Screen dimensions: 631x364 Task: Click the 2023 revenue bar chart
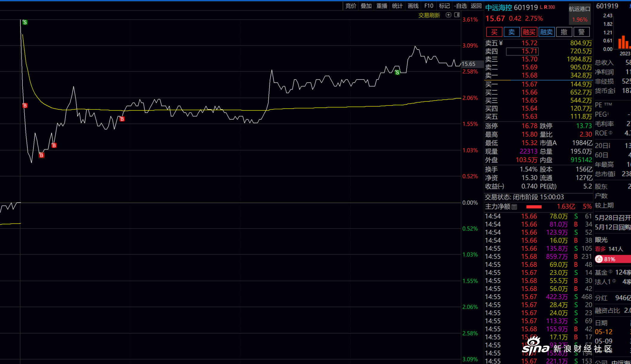click(624, 42)
